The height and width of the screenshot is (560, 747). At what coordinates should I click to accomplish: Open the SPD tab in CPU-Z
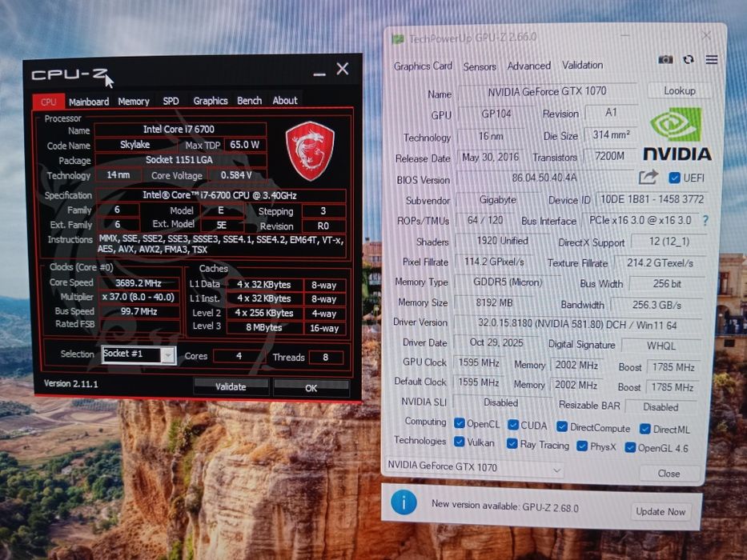click(171, 101)
